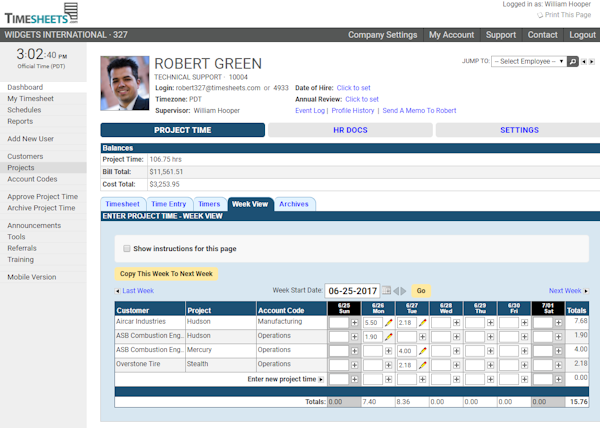Navigate to Next Week
The height and width of the screenshot is (428, 600).
[565, 291]
